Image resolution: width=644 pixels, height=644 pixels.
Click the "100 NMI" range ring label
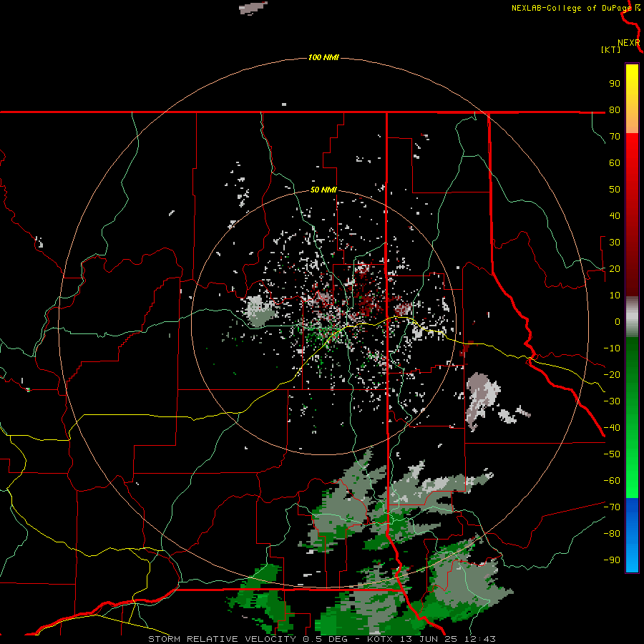[x=323, y=57]
